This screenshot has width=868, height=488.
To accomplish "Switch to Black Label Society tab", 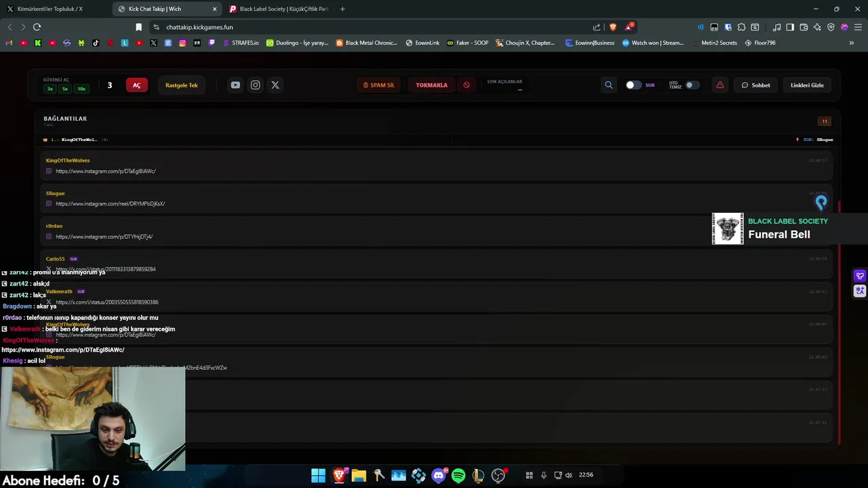I will [x=278, y=9].
